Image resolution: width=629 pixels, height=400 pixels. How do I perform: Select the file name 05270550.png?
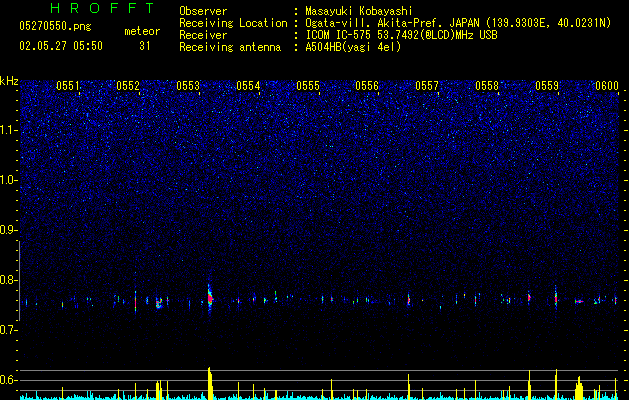point(55,26)
